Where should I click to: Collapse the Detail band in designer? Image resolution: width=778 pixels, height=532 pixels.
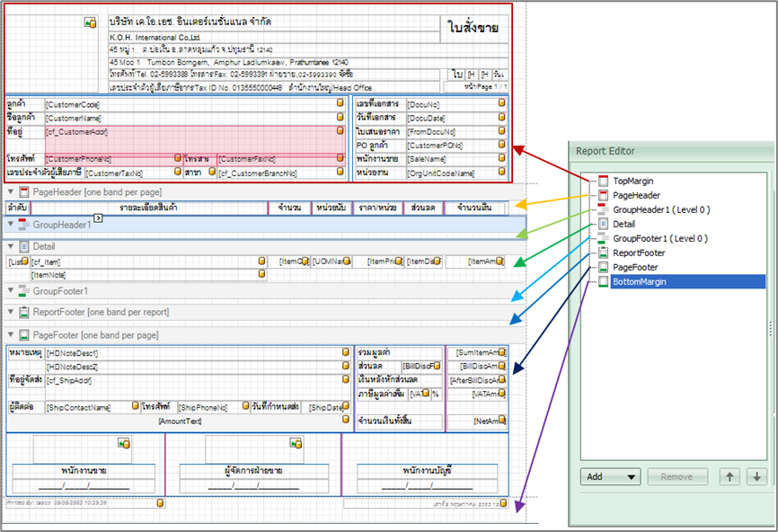tap(11, 245)
